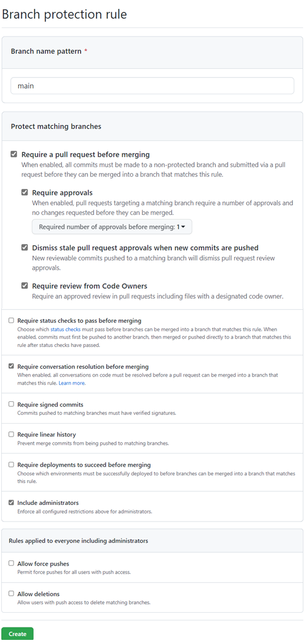Viewport: 305px width, 644px height.
Task: Click the green Create button
Action: (17, 634)
